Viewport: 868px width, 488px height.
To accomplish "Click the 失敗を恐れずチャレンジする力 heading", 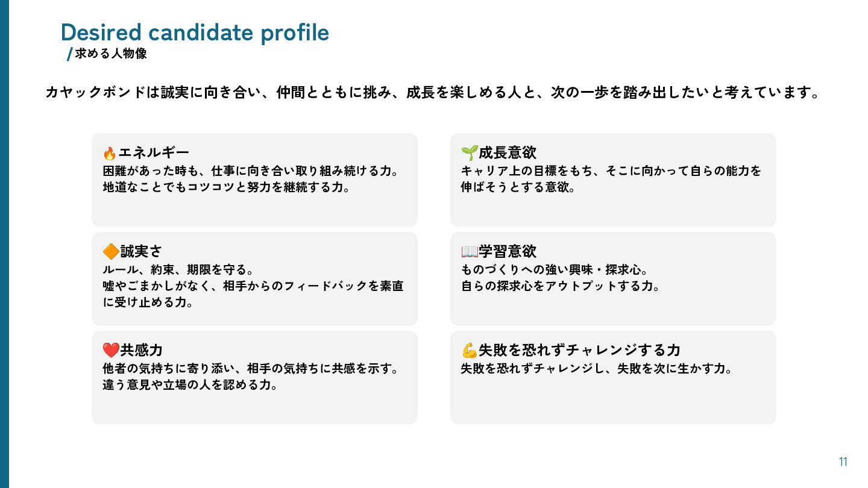I will [579, 350].
